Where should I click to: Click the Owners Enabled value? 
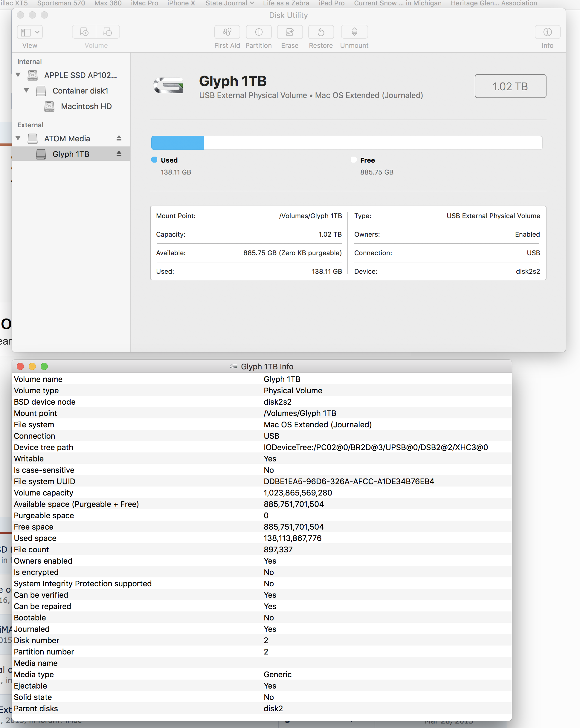coord(527,234)
